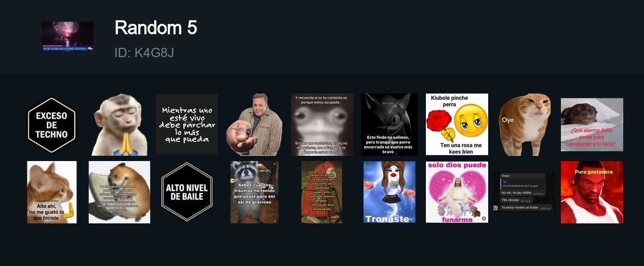Pick the Tronaste lightning sticker
Image resolution: width=644 pixels, height=266 pixels.
[x=390, y=192]
